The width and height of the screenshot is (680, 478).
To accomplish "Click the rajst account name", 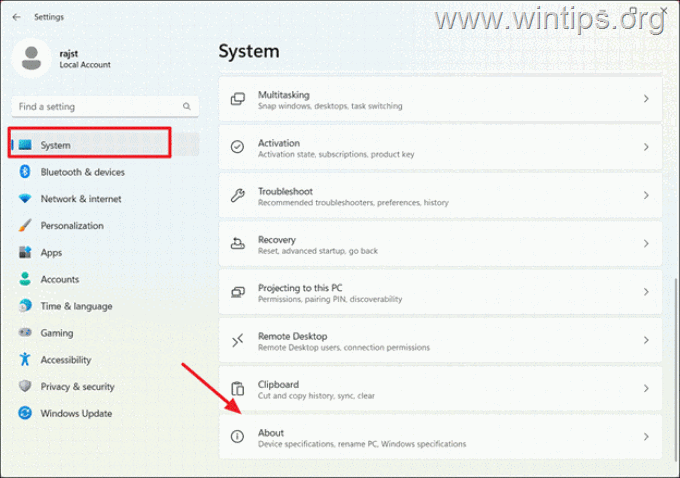I will pyautogui.click(x=69, y=54).
